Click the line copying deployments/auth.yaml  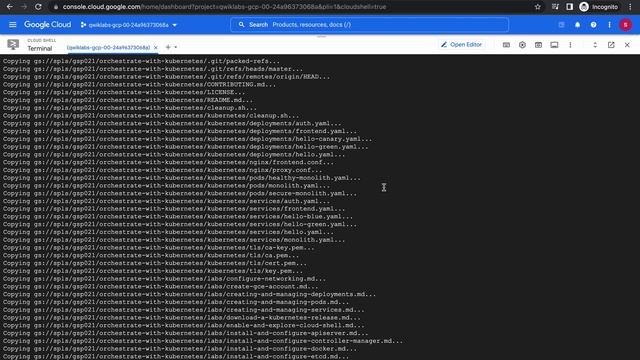pyautogui.click(x=172, y=123)
